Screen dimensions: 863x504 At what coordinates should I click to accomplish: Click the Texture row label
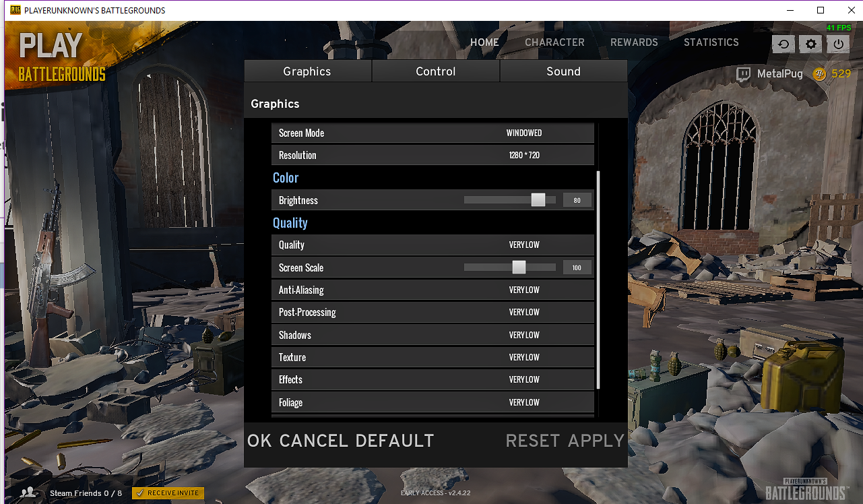pyautogui.click(x=292, y=358)
